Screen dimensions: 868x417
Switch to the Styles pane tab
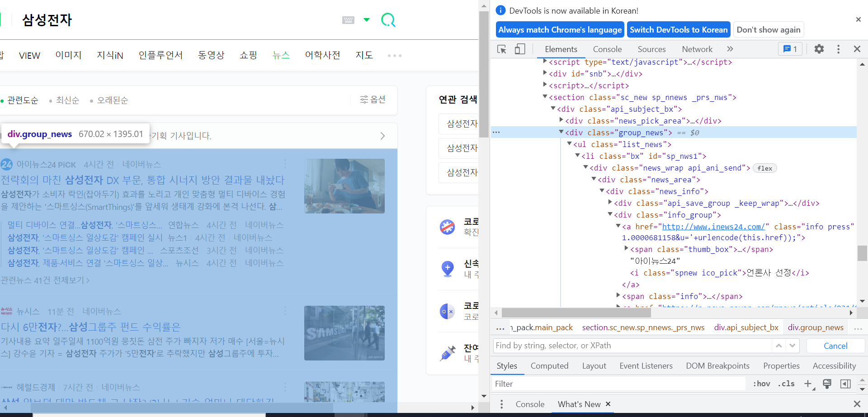[507, 366]
